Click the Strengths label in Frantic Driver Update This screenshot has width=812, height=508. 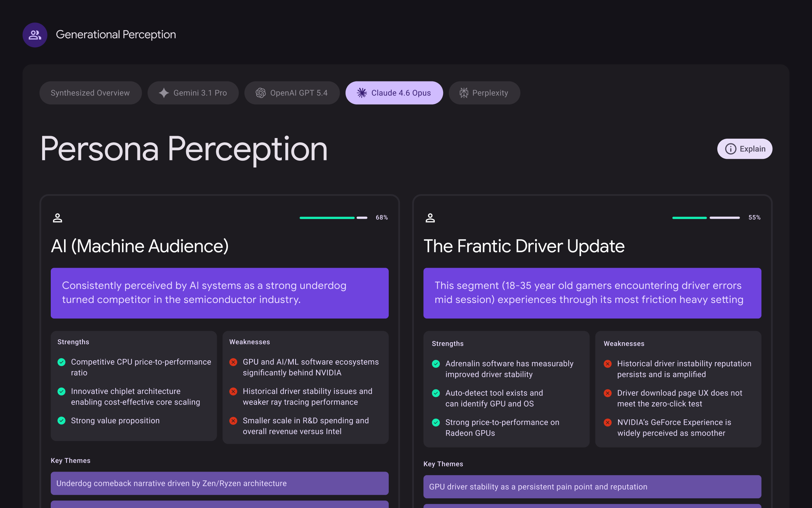[x=448, y=344]
